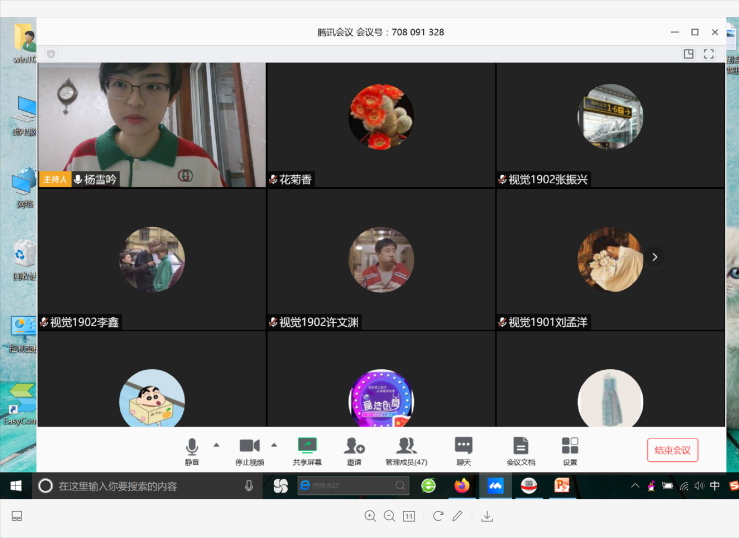Image resolution: width=739 pixels, height=538 pixels.
Task: Expand audio options arrow beside microphone
Action: [x=217, y=444]
